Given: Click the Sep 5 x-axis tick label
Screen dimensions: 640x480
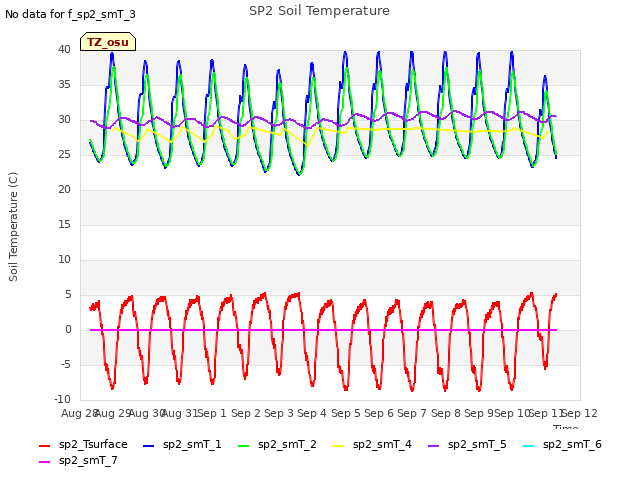Looking at the screenshot, I should [x=346, y=413].
